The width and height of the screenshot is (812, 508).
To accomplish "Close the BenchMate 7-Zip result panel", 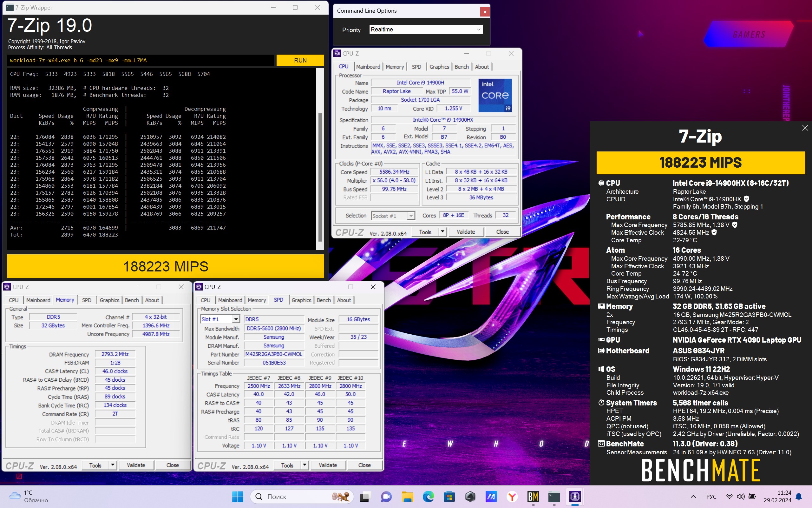I will coord(805,128).
